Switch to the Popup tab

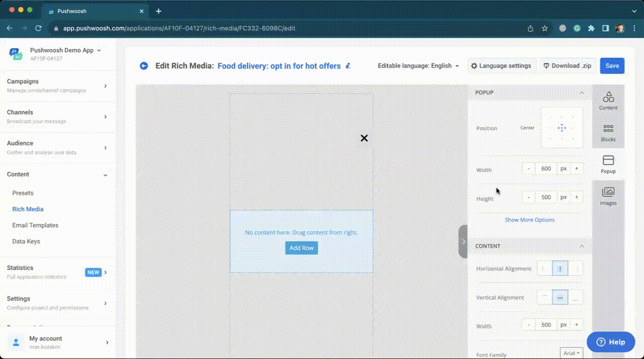pyautogui.click(x=608, y=164)
